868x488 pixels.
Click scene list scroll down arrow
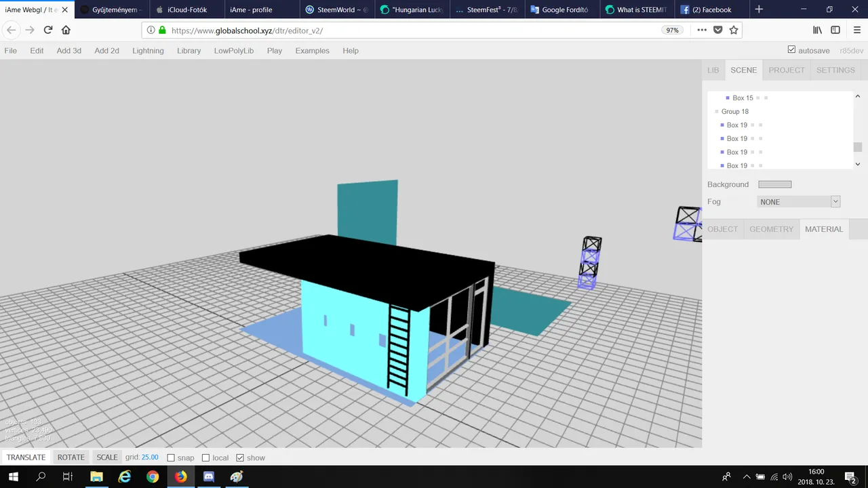coord(857,164)
